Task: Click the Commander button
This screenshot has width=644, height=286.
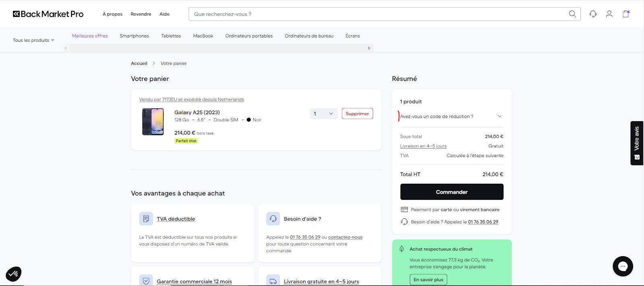Action: point(452,192)
